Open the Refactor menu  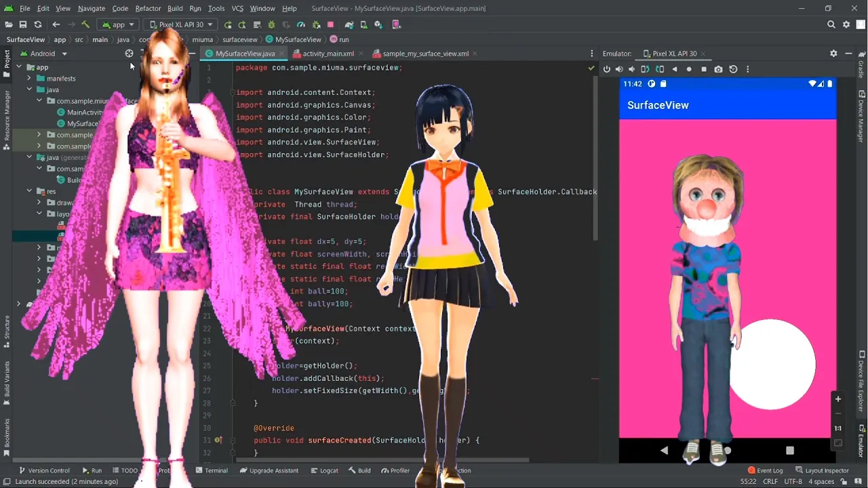148,8
